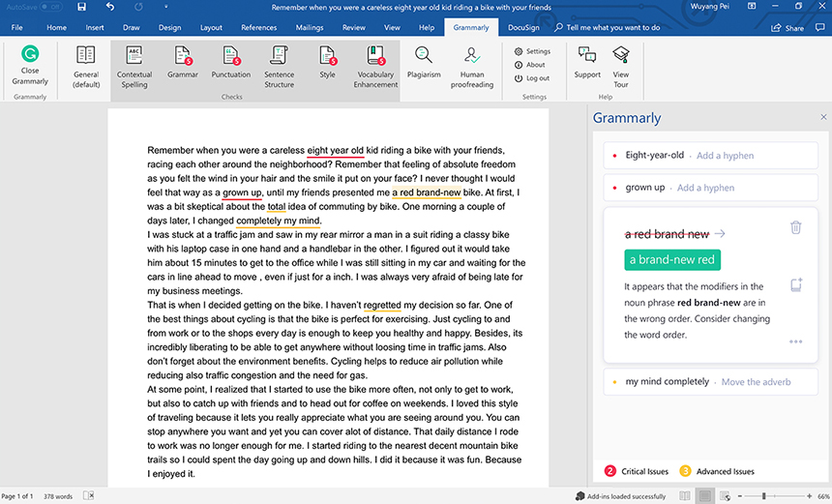Screen dimensions: 832x504
Task: Switch to the Mailings tab
Action: (x=310, y=27)
